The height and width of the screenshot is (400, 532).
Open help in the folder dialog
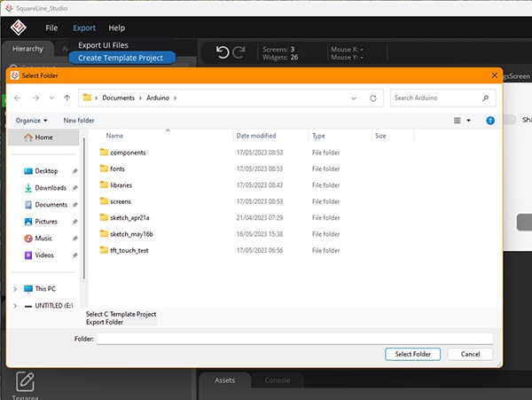(490, 120)
